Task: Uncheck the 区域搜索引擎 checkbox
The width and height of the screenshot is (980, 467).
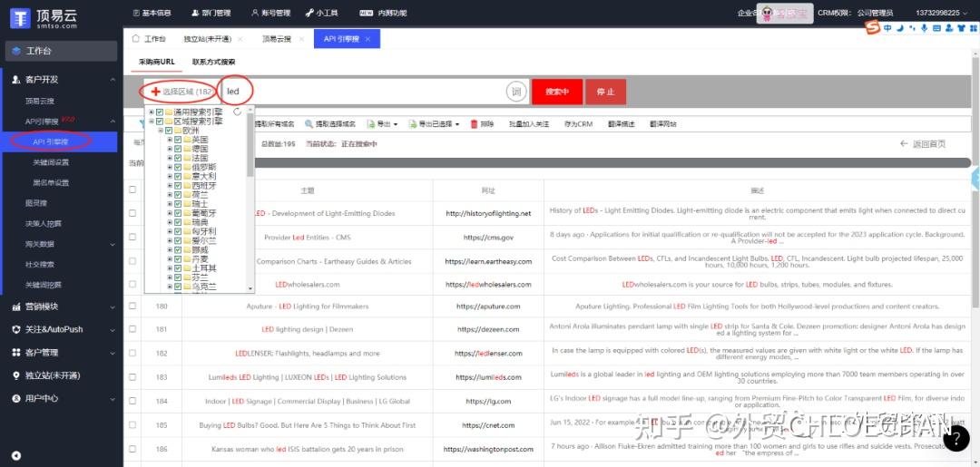Action: [x=160, y=122]
